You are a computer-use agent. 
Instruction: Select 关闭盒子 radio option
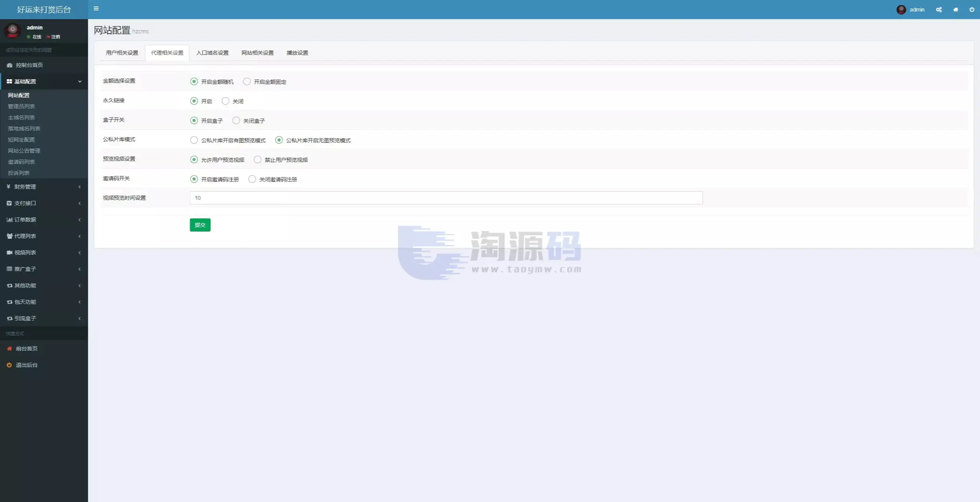click(236, 121)
